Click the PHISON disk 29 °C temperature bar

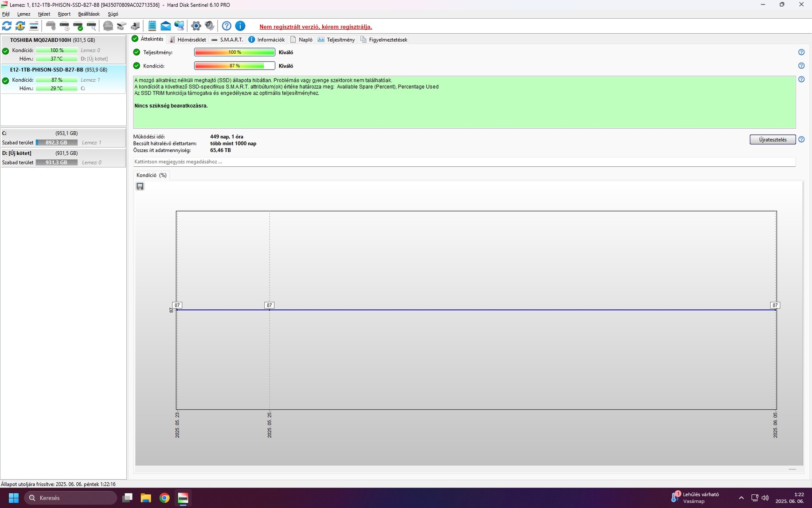(57, 88)
